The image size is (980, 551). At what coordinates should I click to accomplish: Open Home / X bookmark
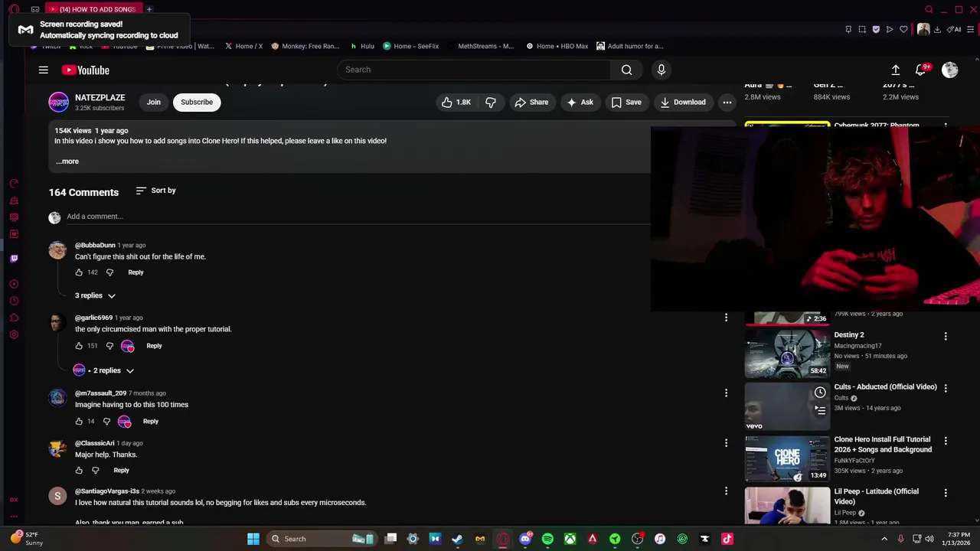[243, 46]
